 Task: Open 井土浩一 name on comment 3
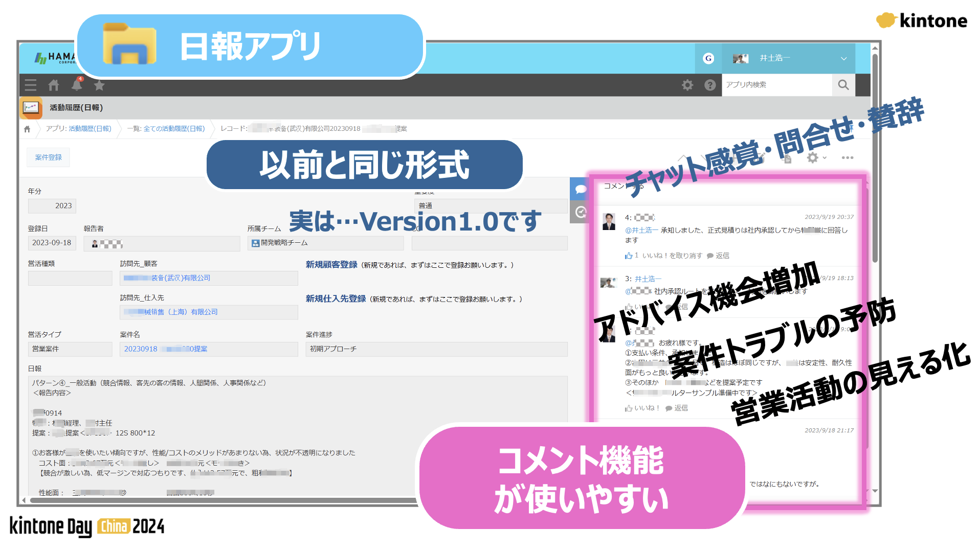tap(648, 279)
